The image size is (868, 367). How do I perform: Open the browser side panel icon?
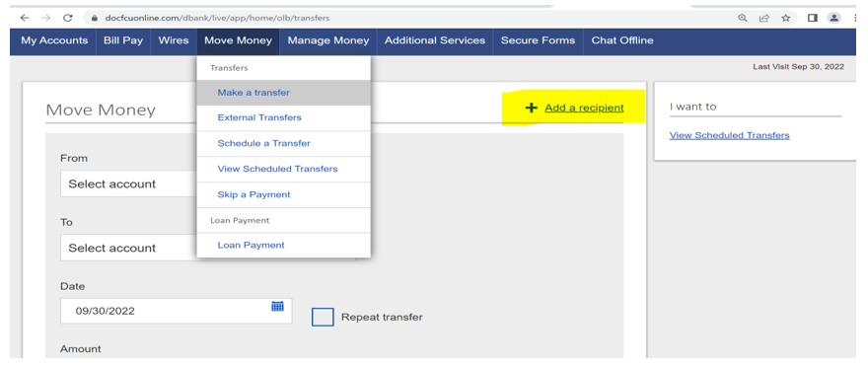tap(813, 18)
